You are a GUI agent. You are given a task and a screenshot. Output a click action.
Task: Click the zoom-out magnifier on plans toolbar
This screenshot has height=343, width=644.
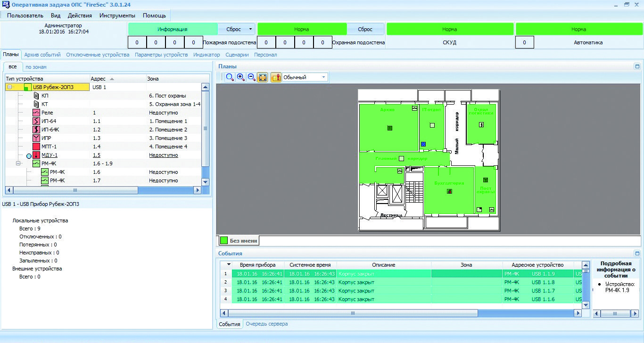[251, 77]
